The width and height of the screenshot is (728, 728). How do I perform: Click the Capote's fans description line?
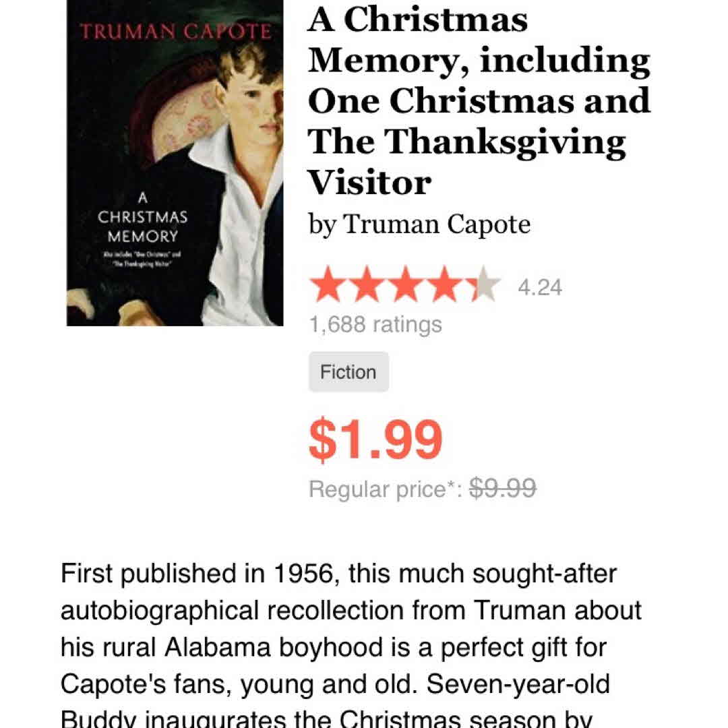click(335, 684)
